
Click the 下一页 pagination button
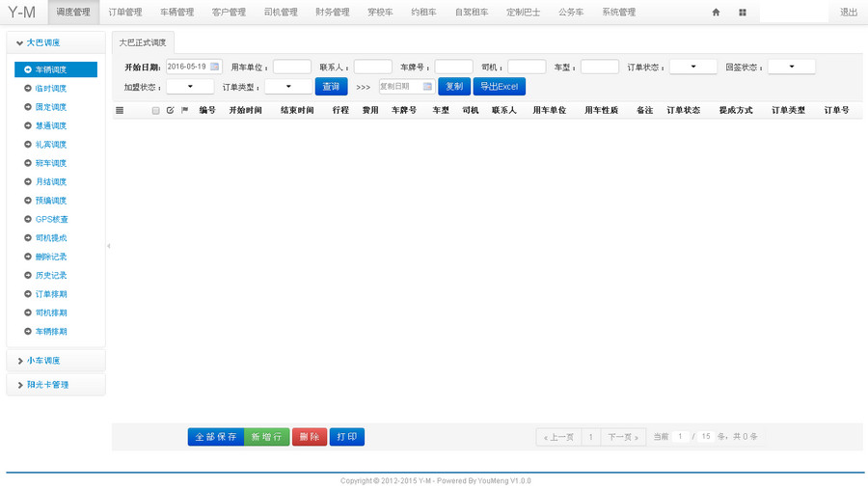pos(623,437)
